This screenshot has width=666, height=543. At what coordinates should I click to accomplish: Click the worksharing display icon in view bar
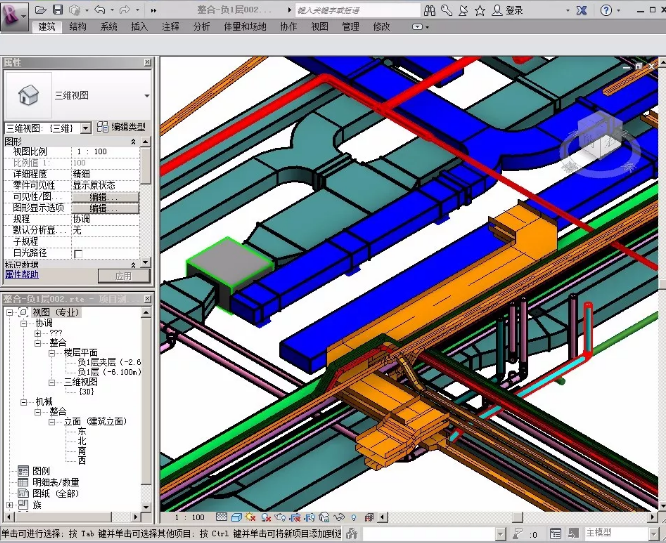pos(369,517)
